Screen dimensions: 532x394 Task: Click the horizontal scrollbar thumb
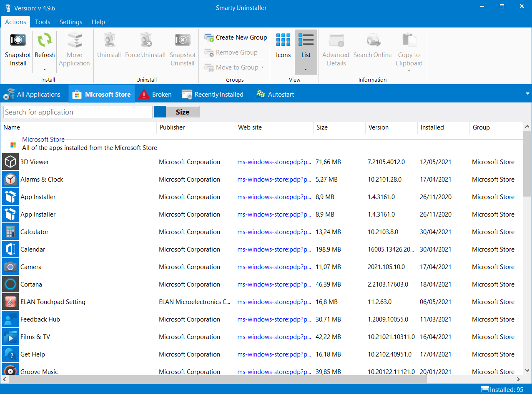(218, 379)
